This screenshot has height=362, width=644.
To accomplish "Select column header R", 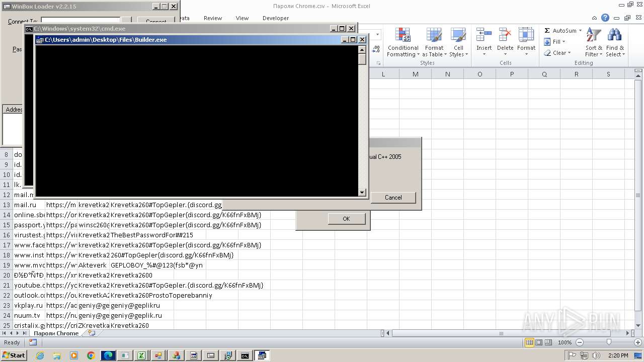I will tap(576, 74).
